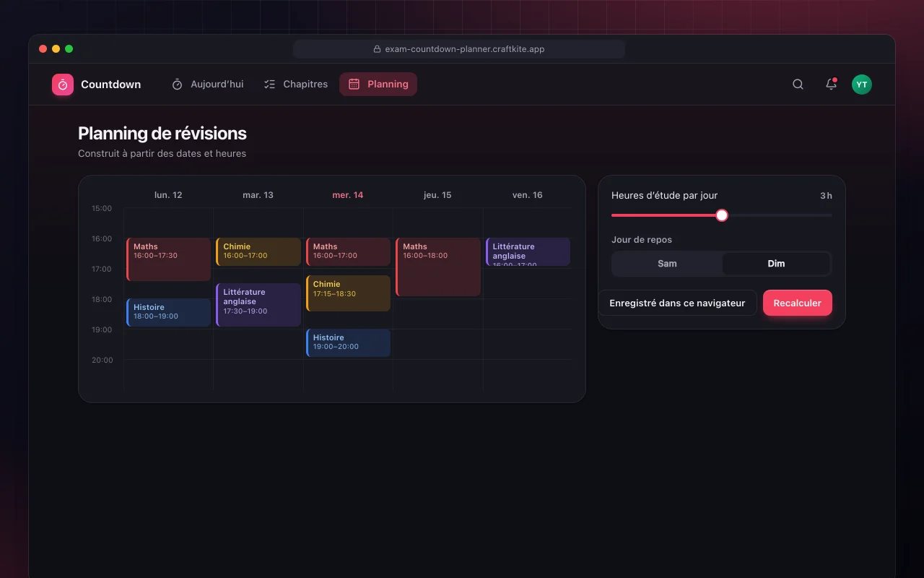Image resolution: width=924 pixels, height=578 pixels.
Task: Open Friday's Littérature anglaise session
Action: [528, 252]
